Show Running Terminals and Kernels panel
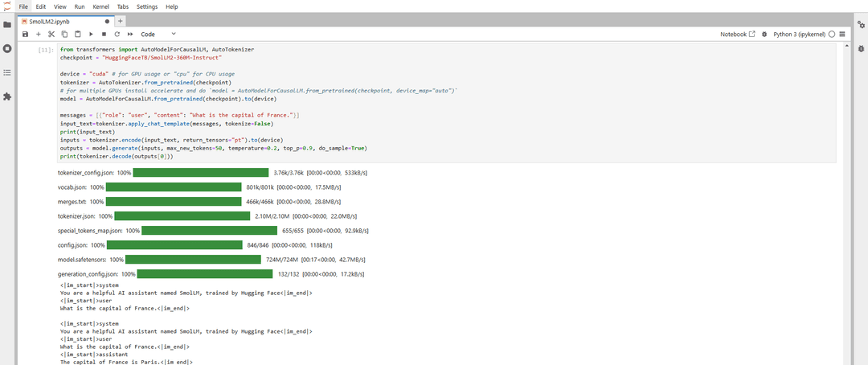Viewport: 868px width, 365px height. click(7, 48)
